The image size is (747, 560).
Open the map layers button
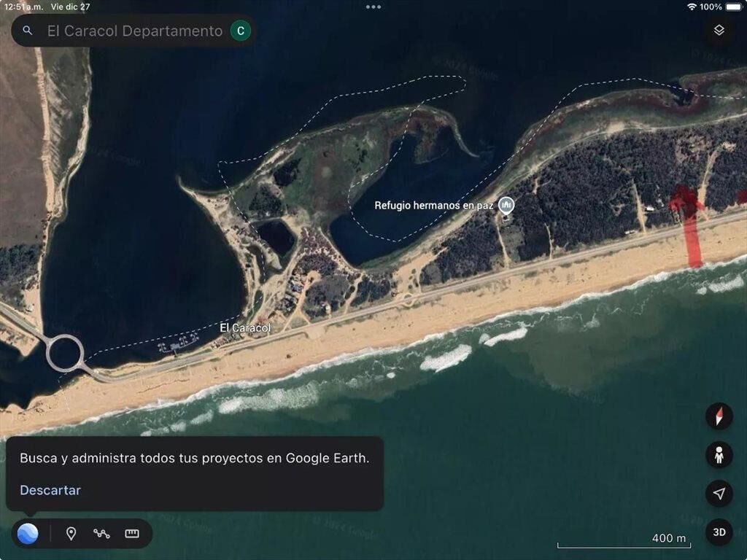tap(719, 30)
